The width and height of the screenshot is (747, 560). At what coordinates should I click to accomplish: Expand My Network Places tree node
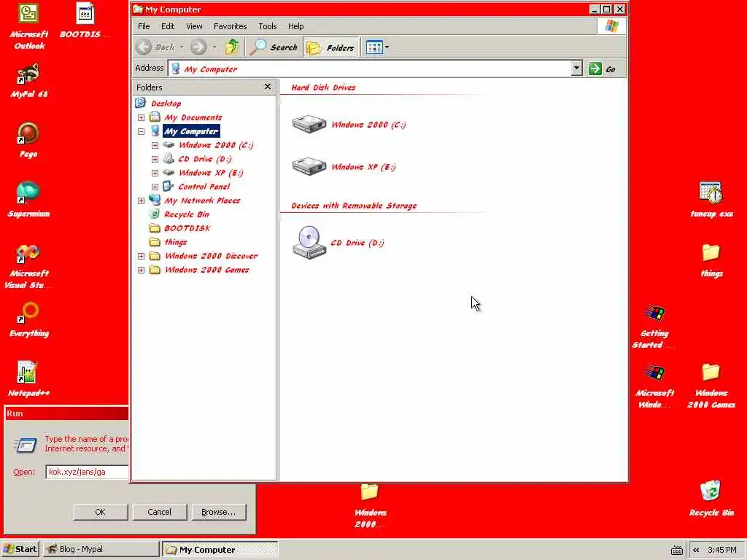click(x=141, y=201)
